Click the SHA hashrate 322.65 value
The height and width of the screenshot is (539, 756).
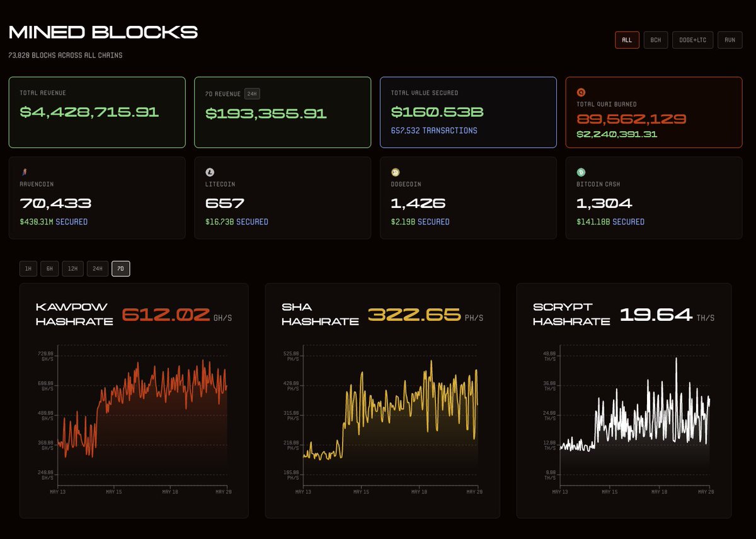click(413, 314)
